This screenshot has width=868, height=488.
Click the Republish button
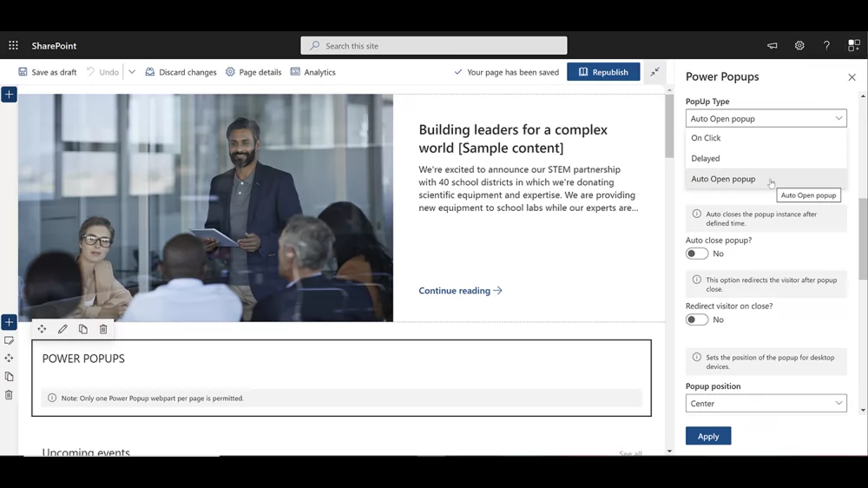coord(603,72)
